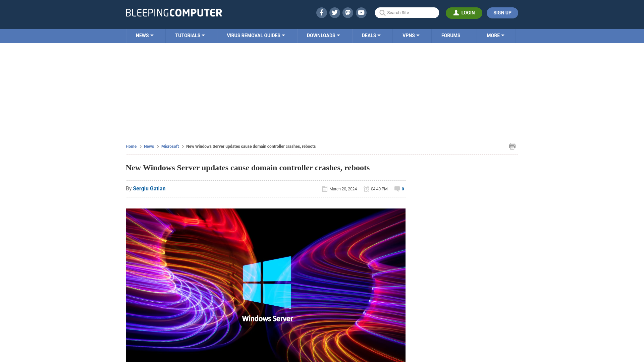
Task: Expand the NEWS menu
Action: click(x=145, y=36)
